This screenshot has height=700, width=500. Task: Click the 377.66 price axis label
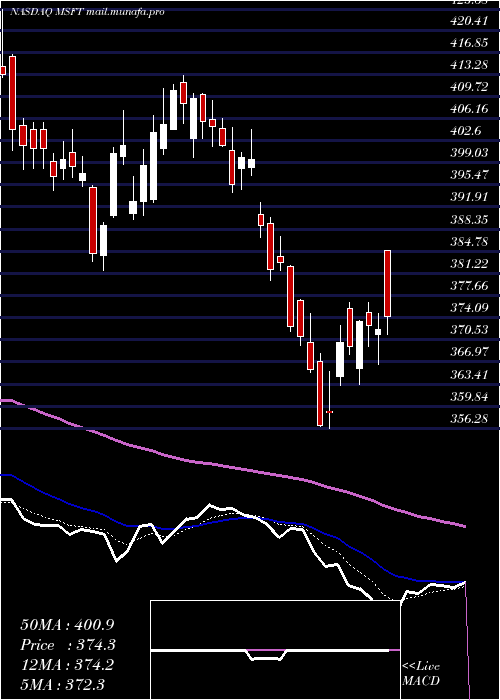pos(470,286)
